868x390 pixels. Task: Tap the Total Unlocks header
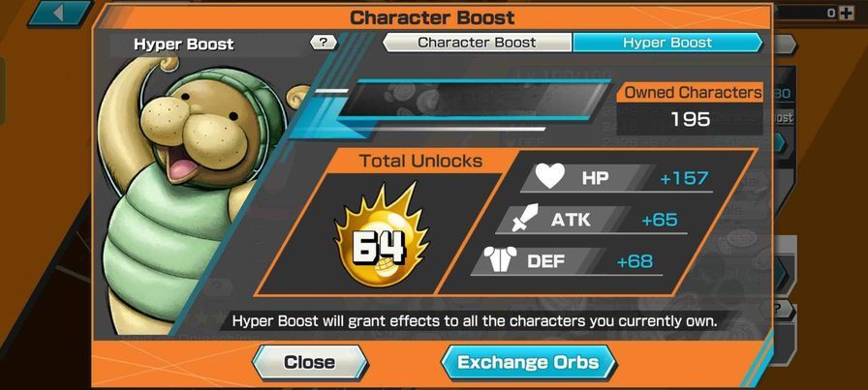(x=420, y=161)
